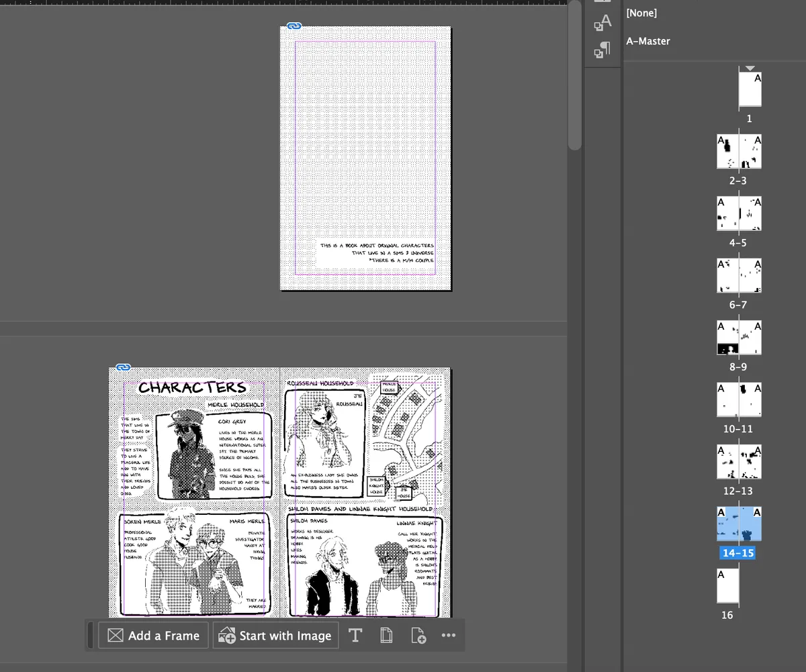Click the '1' page number label
Viewport: 806px width, 672px height.
point(750,119)
